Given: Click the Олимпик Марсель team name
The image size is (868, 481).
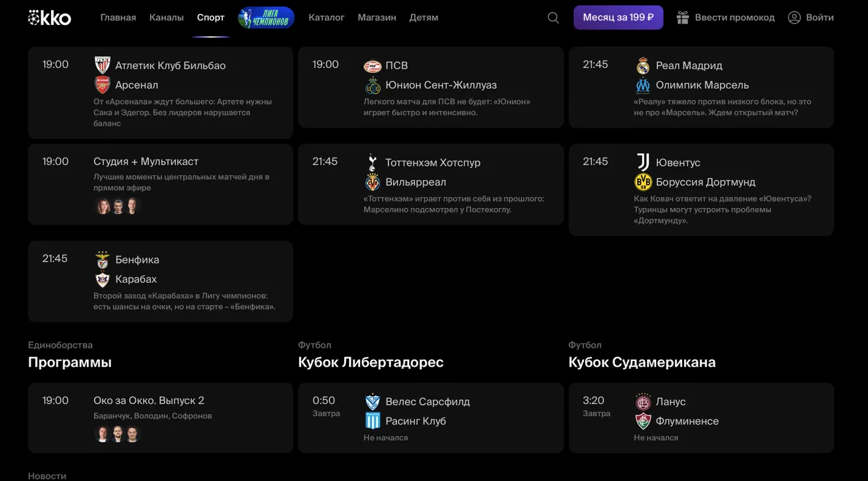Looking at the screenshot, I should pyautogui.click(x=703, y=85).
